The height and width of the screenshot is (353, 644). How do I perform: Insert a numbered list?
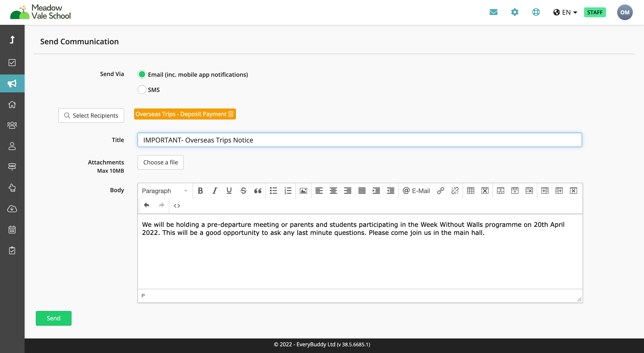coord(288,191)
